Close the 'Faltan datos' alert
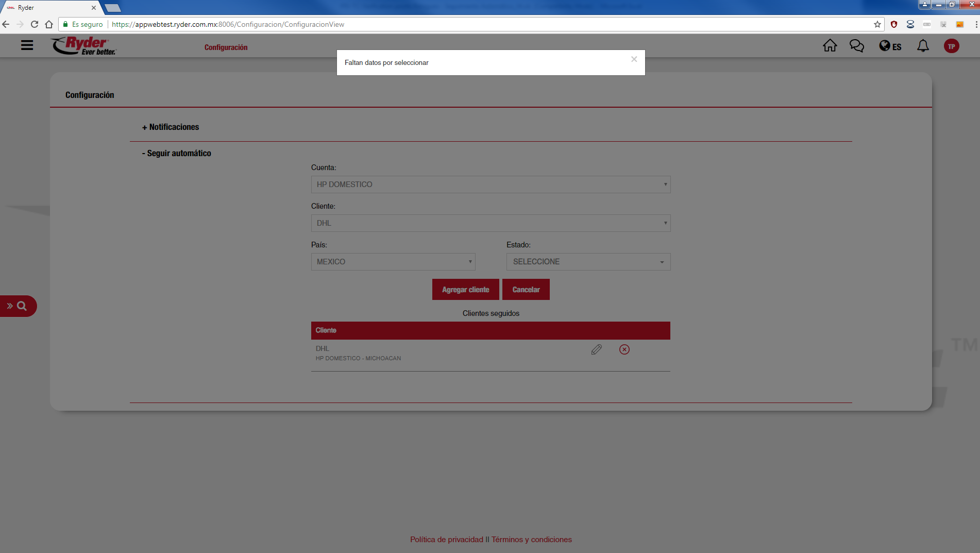 [634, 59]
